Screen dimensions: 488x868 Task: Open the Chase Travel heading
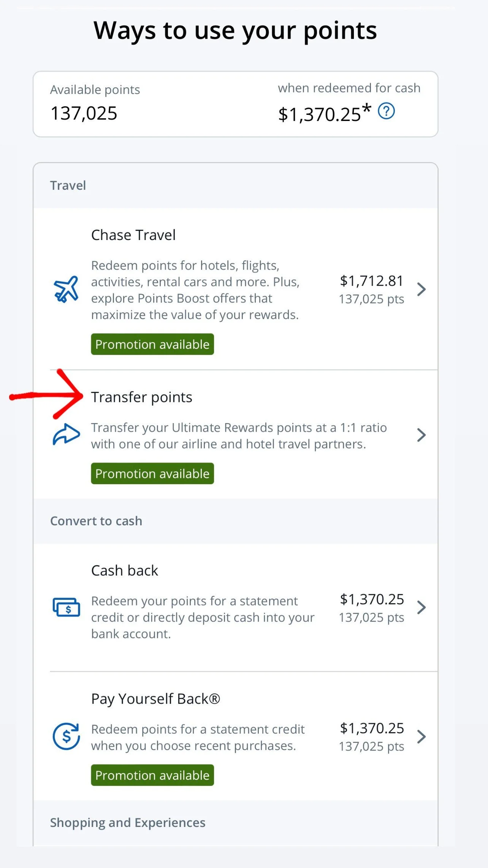pyautogui.click(x=133, y=235)
